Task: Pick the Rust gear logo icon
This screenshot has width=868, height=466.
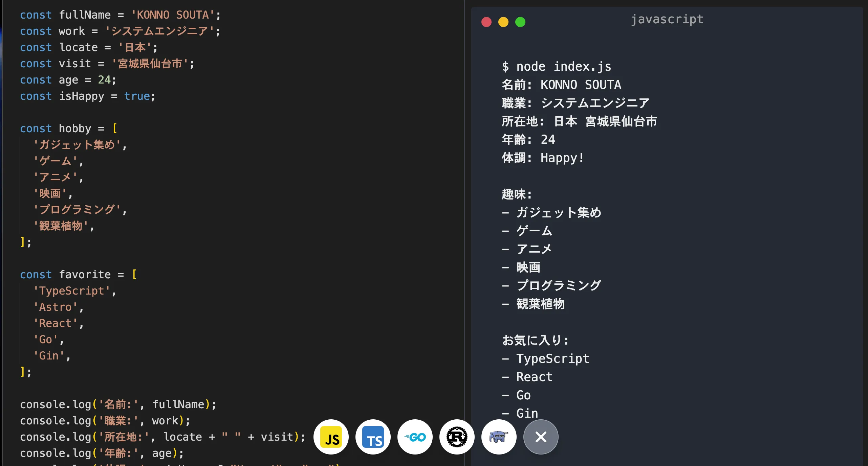Action: [457, 437]
